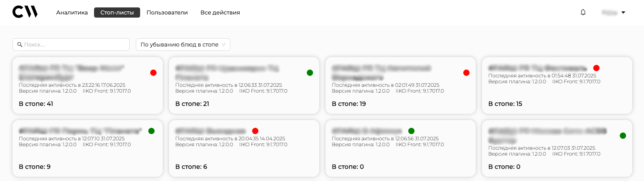644x181 pixels.
Task: Click last activity 12:07:03 31.07.2025 text
Action: [x=542, y=148]
